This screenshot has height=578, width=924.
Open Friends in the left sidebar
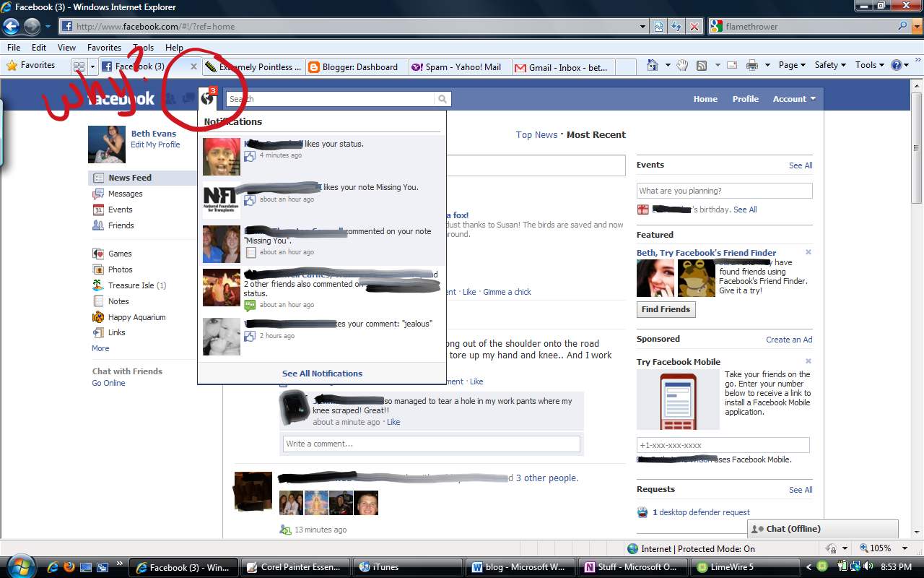click(121, 225)
